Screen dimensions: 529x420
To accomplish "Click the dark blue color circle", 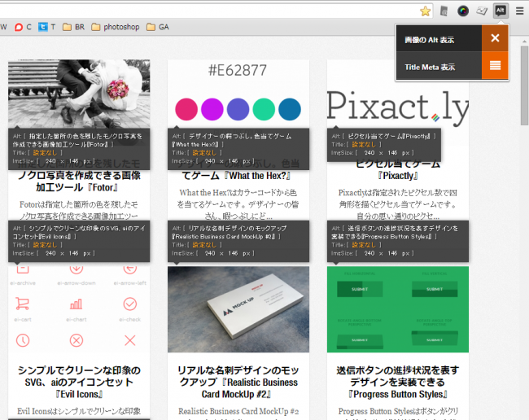I will (x=290, y=109).
